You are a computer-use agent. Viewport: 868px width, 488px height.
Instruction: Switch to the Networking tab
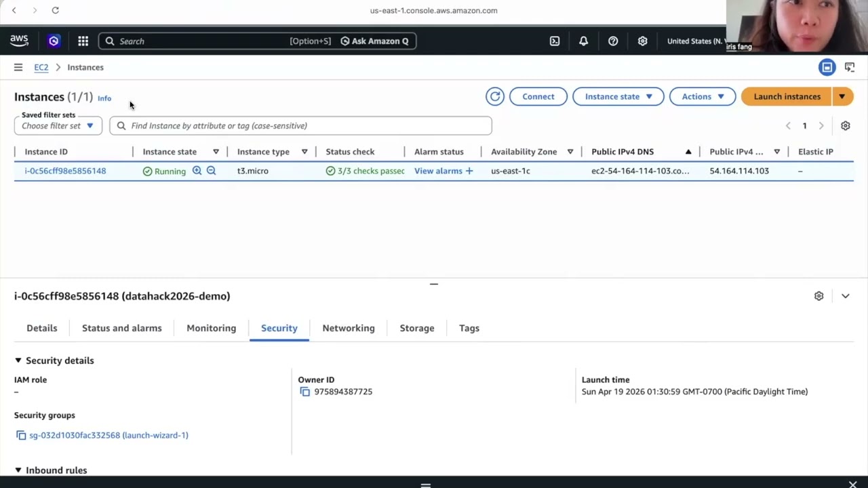[x=349, y=328]
